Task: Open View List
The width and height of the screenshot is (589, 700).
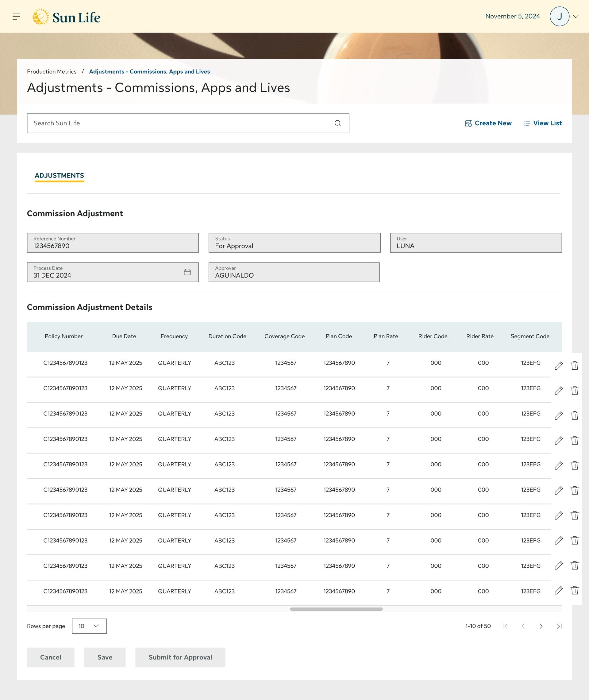Action: point(542,123)
